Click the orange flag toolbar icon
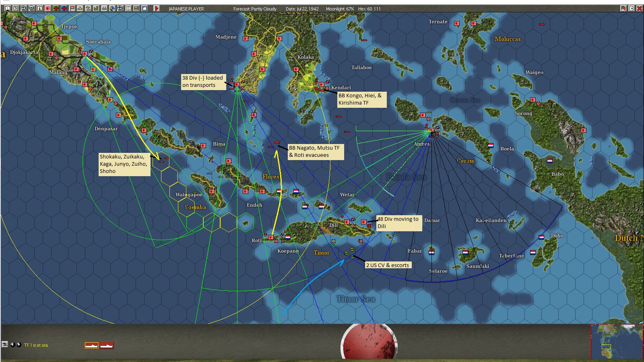 [72, 8]
